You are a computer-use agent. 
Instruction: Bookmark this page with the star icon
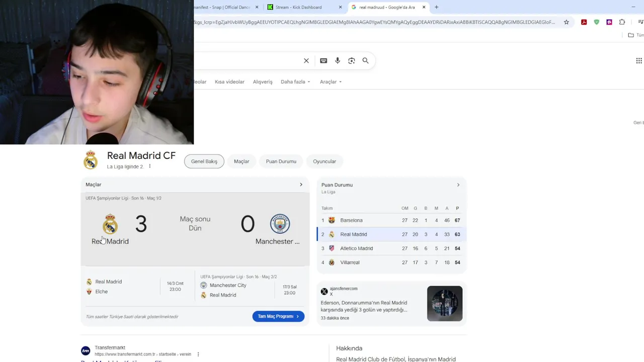[567, 22]
